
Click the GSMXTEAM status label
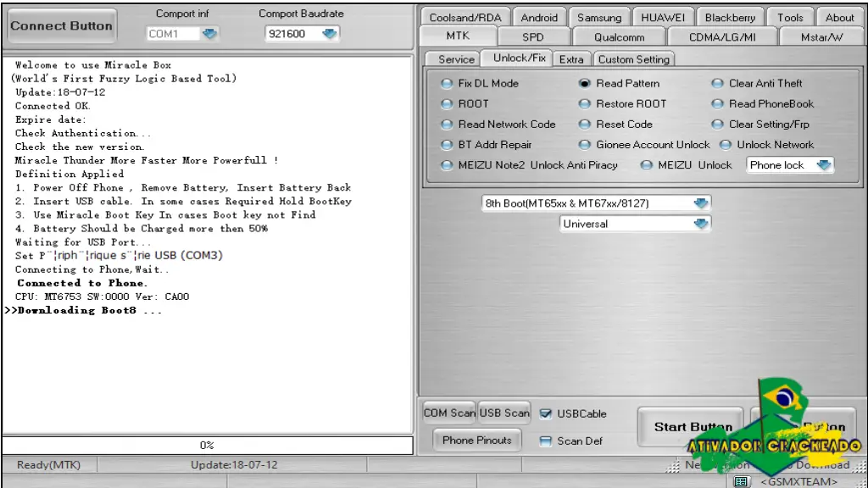coord(798,482)
